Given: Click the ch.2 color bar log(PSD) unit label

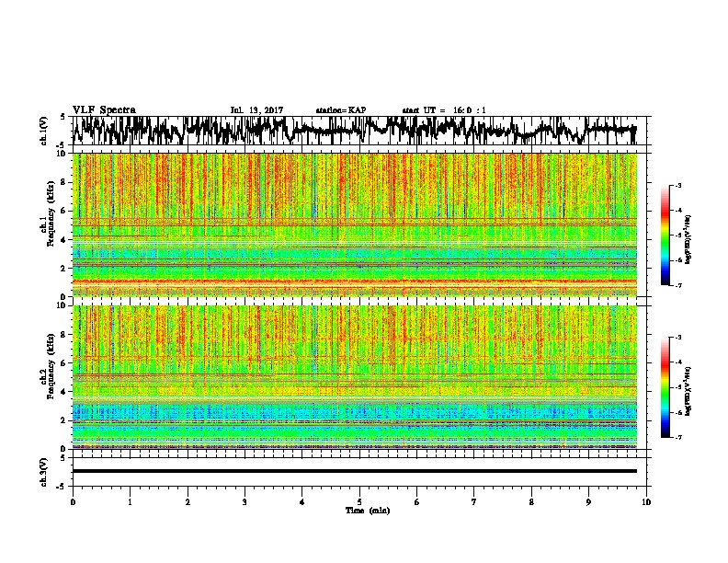Looking at the screenshot, I should (688, 392).
